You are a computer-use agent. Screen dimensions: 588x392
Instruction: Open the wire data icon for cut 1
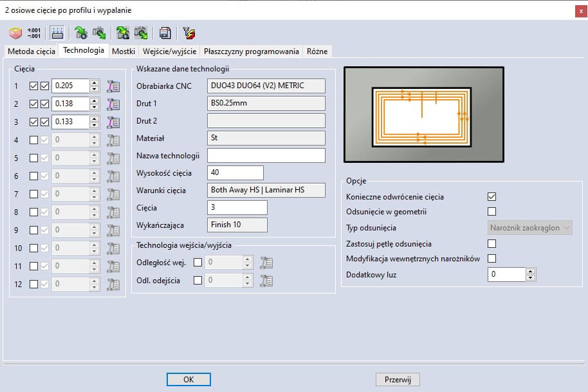pos(114,86)
